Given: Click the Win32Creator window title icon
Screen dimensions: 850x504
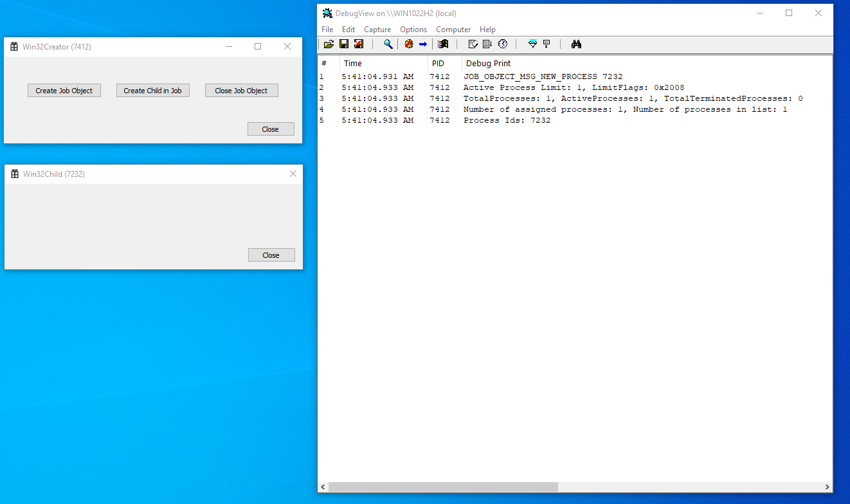Looking at the screenshot, I should [15, 46].
